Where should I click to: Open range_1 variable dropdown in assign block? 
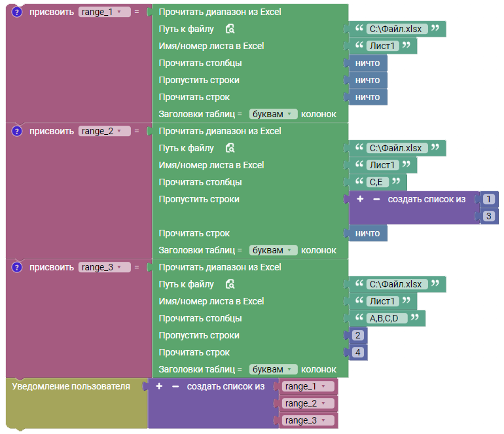105,12
